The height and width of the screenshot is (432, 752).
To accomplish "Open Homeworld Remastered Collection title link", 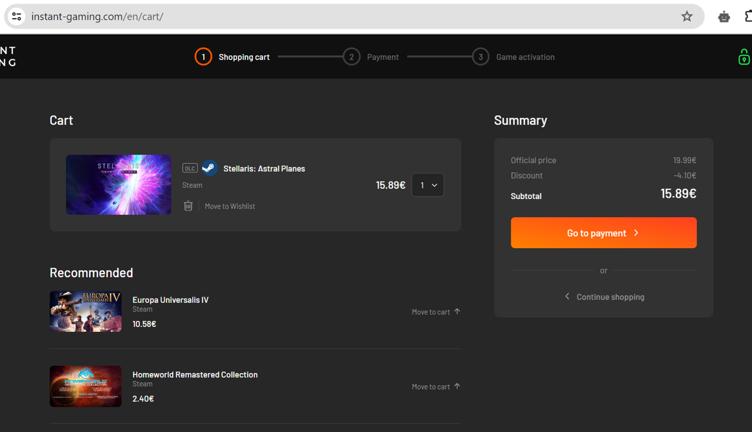I will click(x=195, y=374).
